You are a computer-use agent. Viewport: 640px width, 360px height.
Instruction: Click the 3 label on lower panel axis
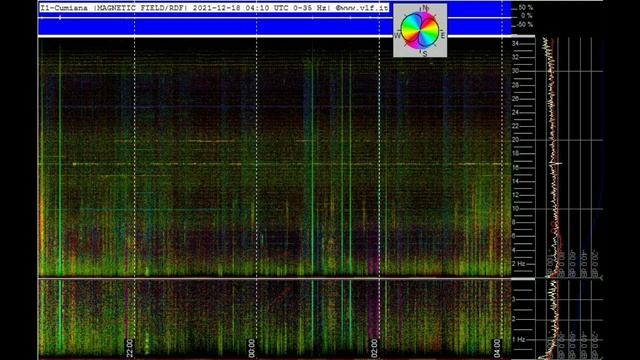click(513, 299)
